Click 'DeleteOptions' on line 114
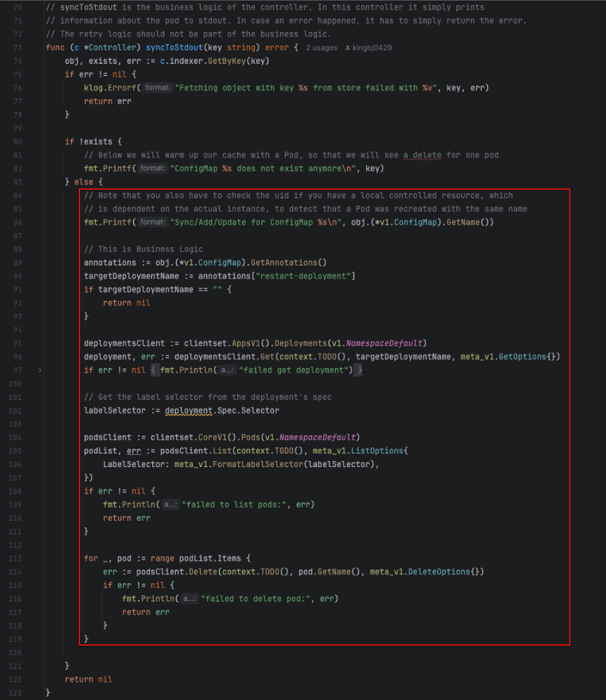 [439, 572]
